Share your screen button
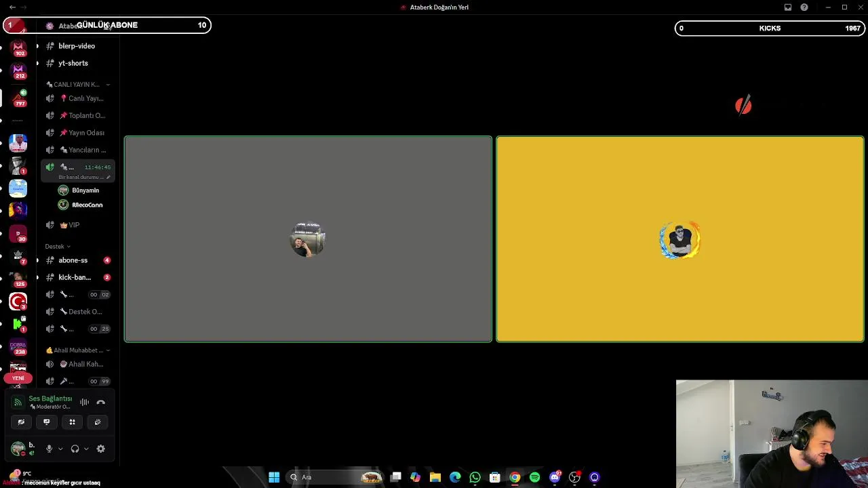The image size is (868, 488). click(46, 422)
